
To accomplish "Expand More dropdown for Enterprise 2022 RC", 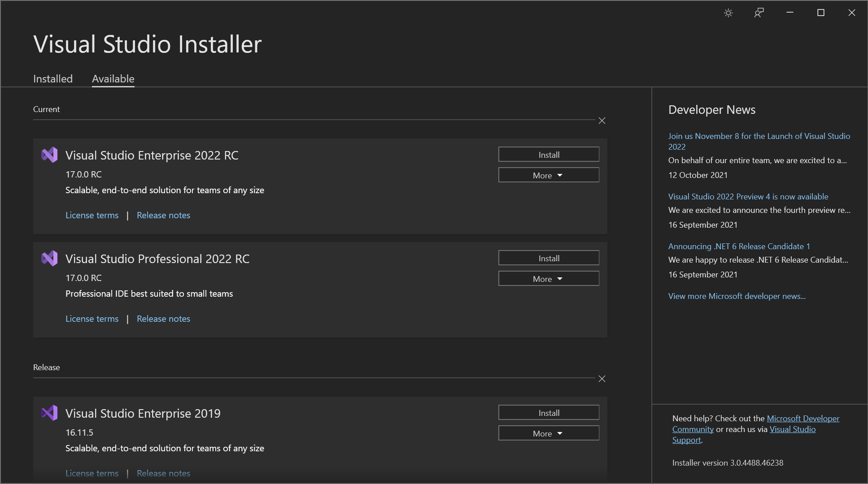I will point(549,175).
